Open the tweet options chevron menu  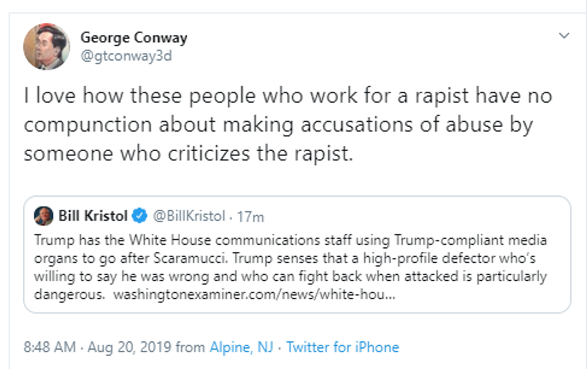click(564, 36)
